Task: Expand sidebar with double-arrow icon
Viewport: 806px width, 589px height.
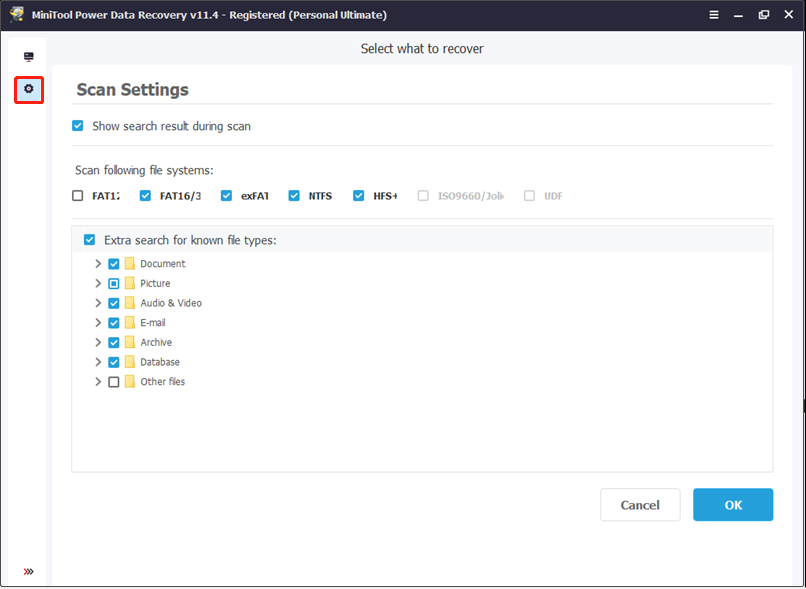Action: [29, 571]
